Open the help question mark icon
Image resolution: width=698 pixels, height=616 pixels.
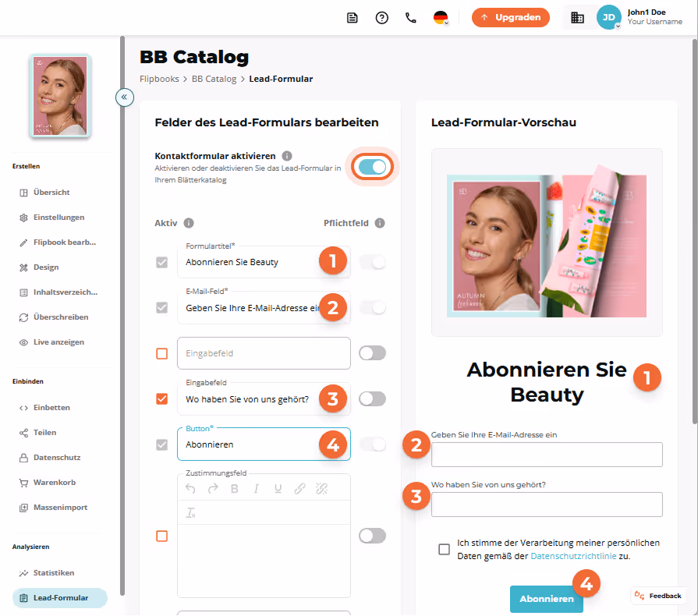(x=381, y=18)
